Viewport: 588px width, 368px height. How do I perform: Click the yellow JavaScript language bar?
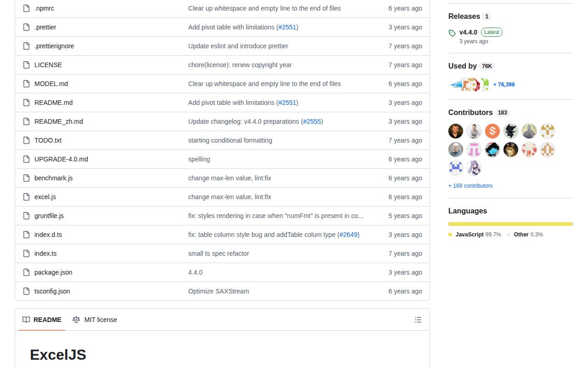pos(510,224)
